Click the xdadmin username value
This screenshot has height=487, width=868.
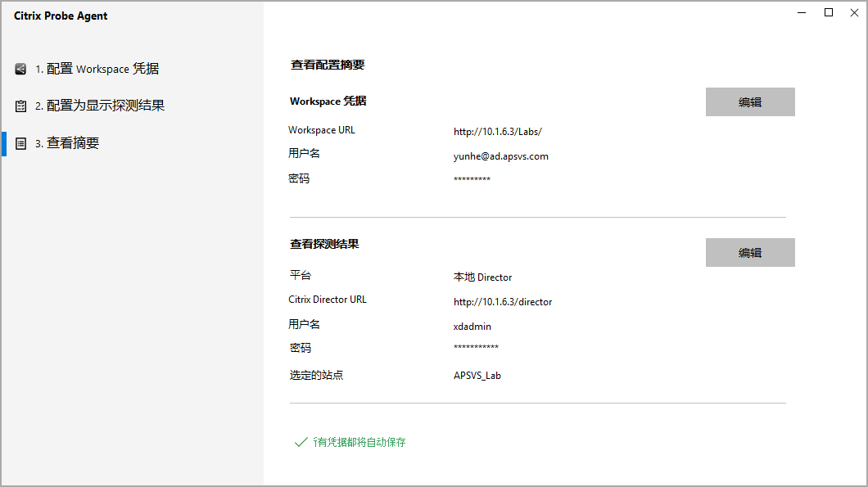tap(472, 327)
